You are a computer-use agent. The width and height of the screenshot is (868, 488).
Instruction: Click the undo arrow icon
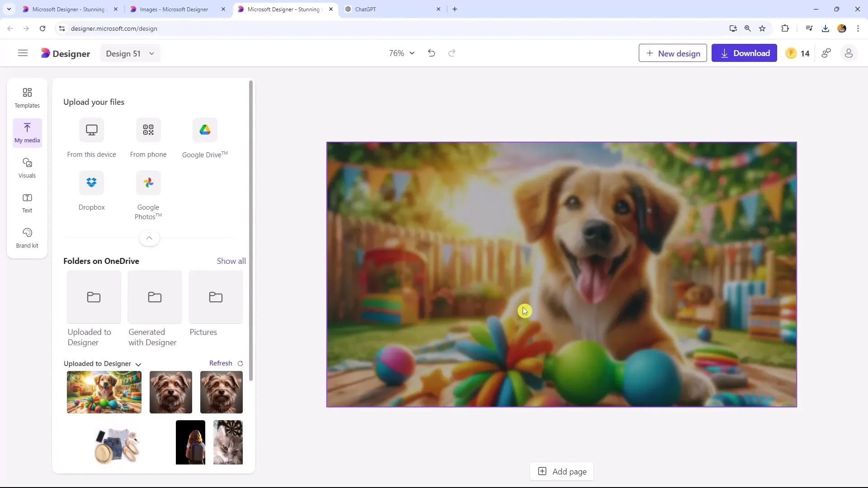[431, 53]
